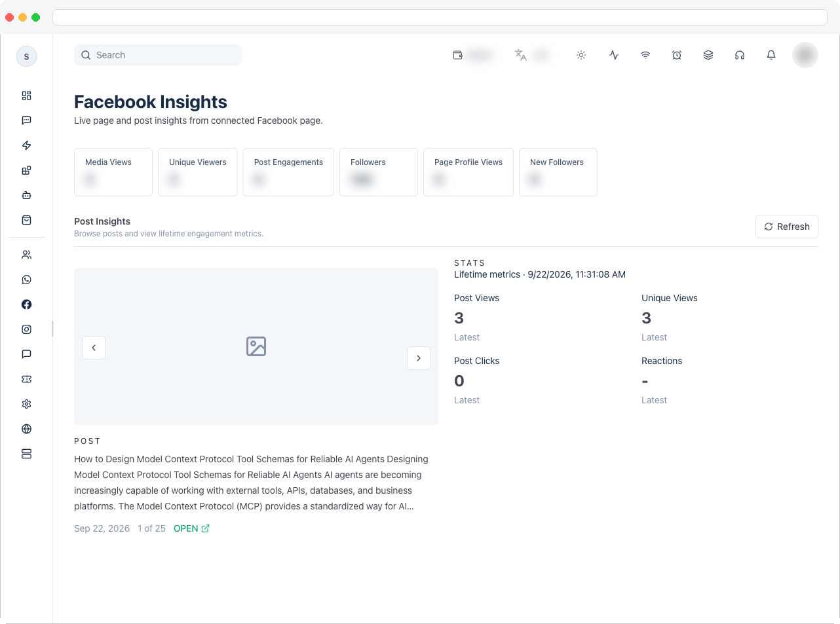Click the New Followers stat card
The height and width of the screenshot is (624, 840).
558,172
